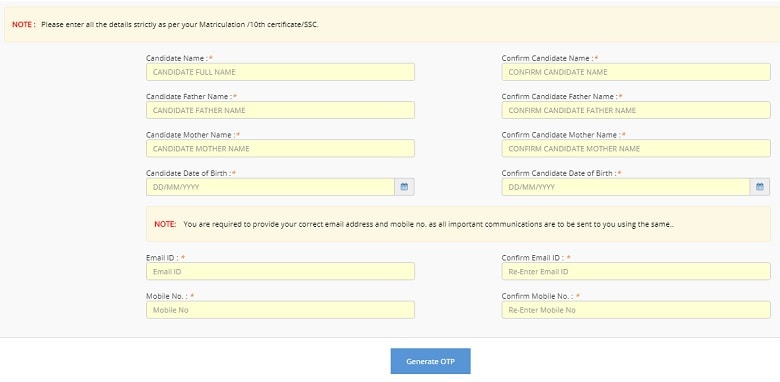Click the 'Confirm Candidate Mother Name :' label
Image resolution: width=780 pixels, height=382 pixels.
[x=561, y=135]
